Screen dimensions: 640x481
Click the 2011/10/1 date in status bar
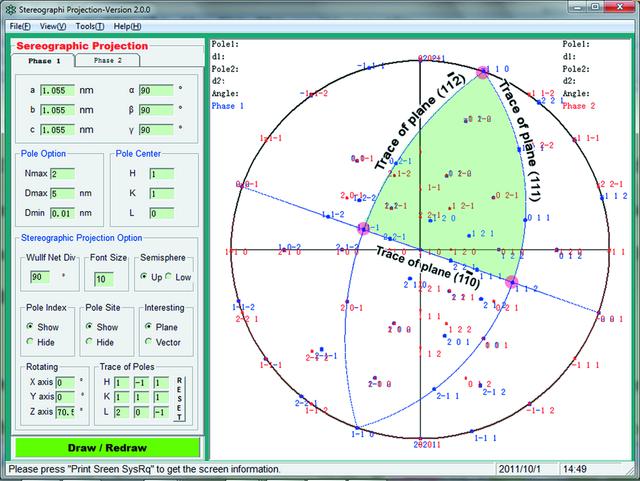519,469
